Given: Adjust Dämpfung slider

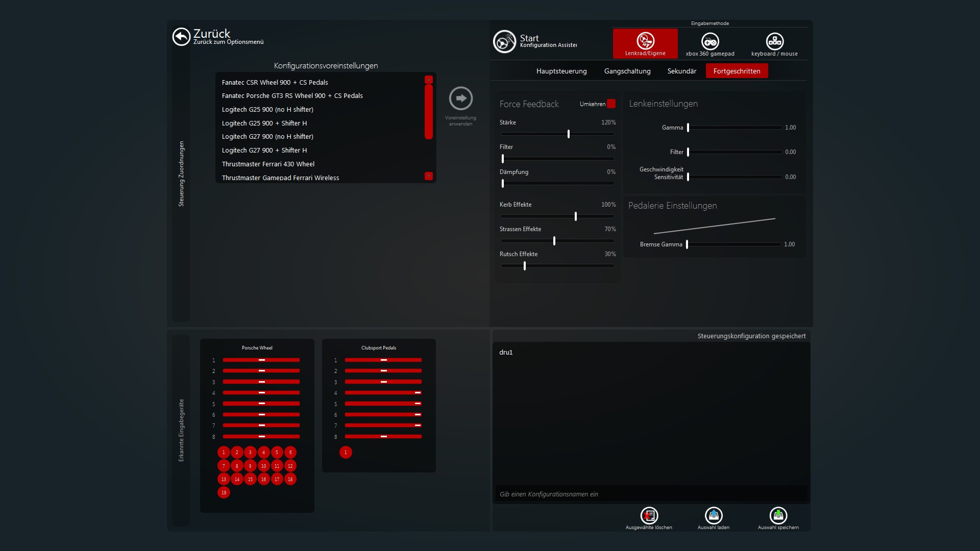Looking at the screenshot, I should (x=557, y=183).
